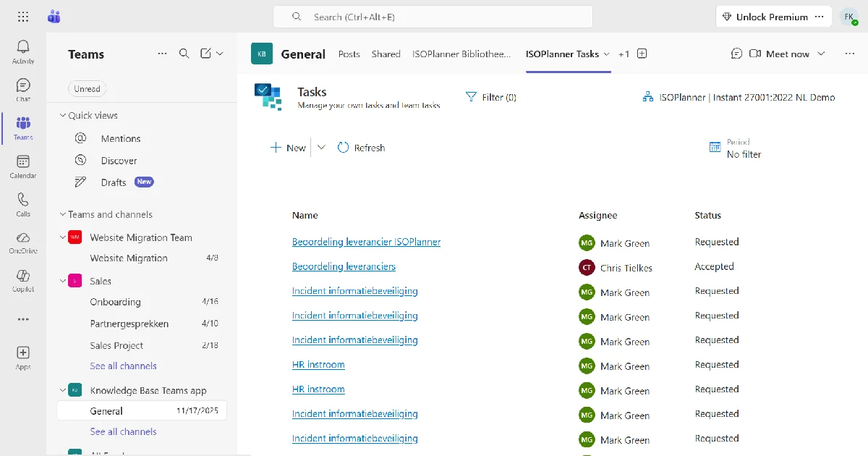Viewport: 868px width, 456px height.
Task: Open Beoordeling leveranciers task link
Action: [x=344, y=266]
